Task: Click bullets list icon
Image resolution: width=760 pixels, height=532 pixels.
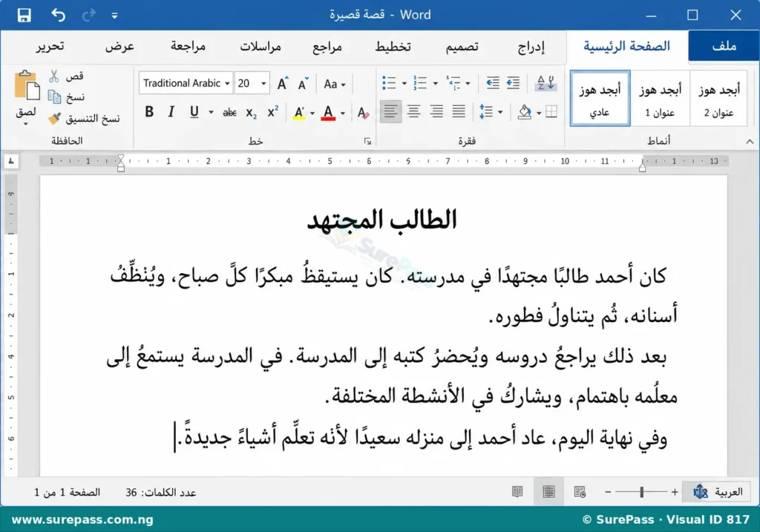Action: [389, 83]
